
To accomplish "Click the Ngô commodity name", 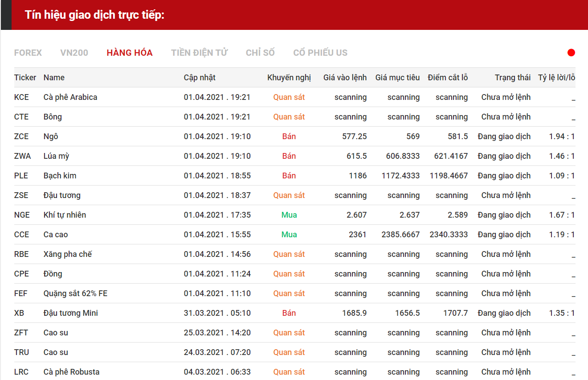I will pos(51,136).
